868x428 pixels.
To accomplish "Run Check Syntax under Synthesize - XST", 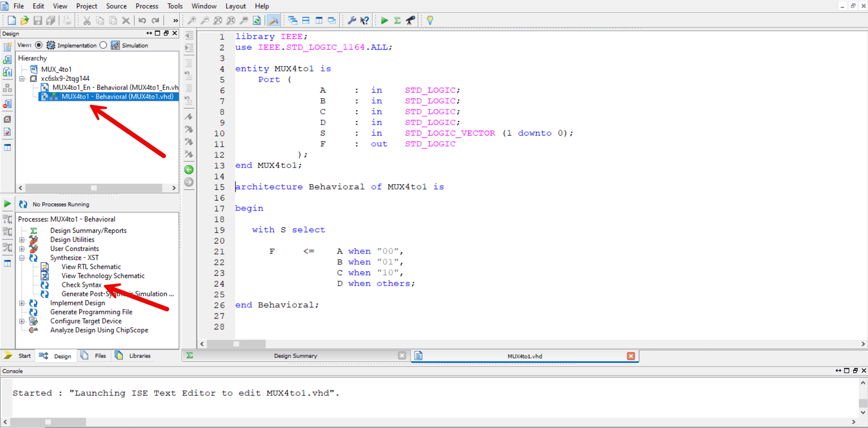I will point(81,285).
